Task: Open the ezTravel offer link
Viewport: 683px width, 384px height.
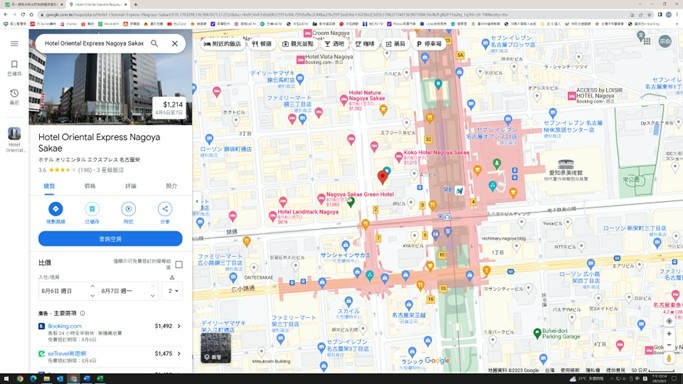Action: tap(67, 354)
